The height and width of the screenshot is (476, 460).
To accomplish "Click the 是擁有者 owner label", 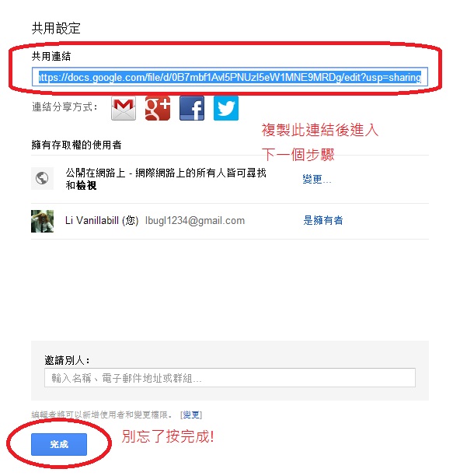I will [x=323, y=220].
